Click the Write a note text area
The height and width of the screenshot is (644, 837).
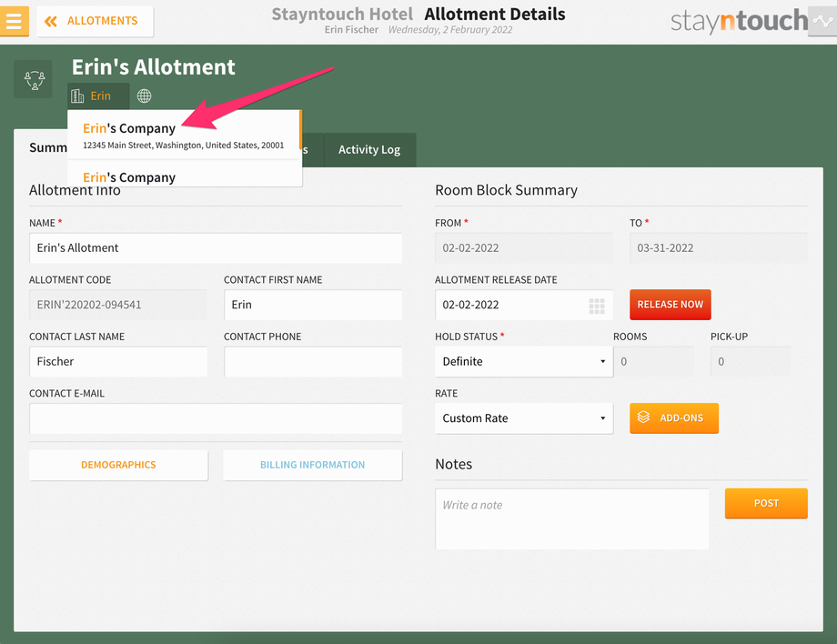point(571,519)
